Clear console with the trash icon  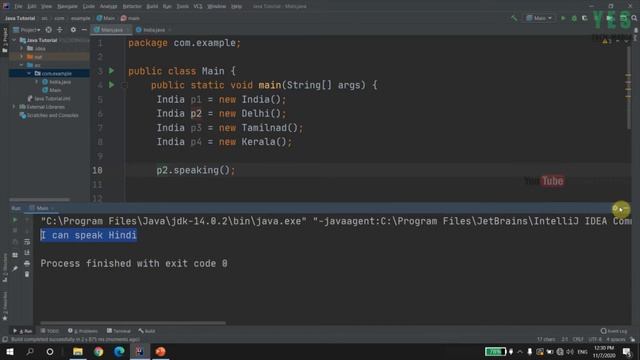[x=27, y=275]
